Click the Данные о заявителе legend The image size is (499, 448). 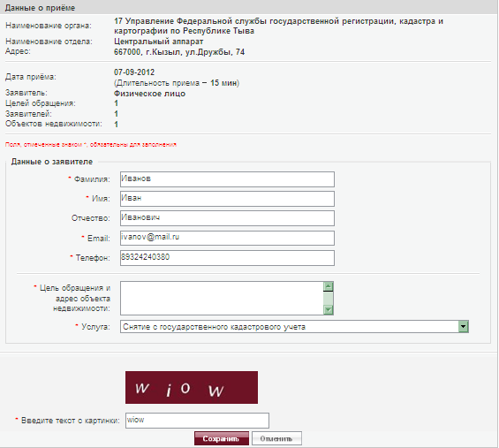pos(52,162)
